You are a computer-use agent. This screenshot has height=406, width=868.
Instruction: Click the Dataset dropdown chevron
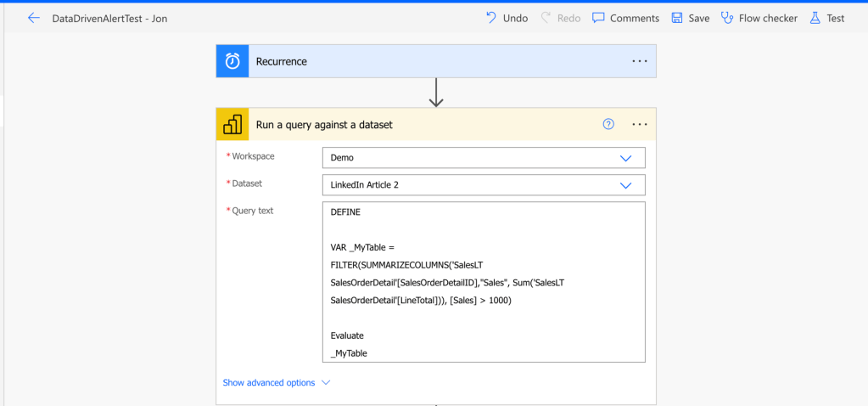coord(626,185)
